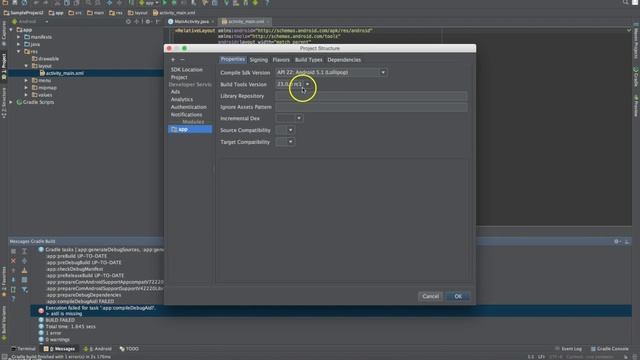Select the app module in dialog sidebar
This screenshot has height=360, width=640.
coord(190,129)
